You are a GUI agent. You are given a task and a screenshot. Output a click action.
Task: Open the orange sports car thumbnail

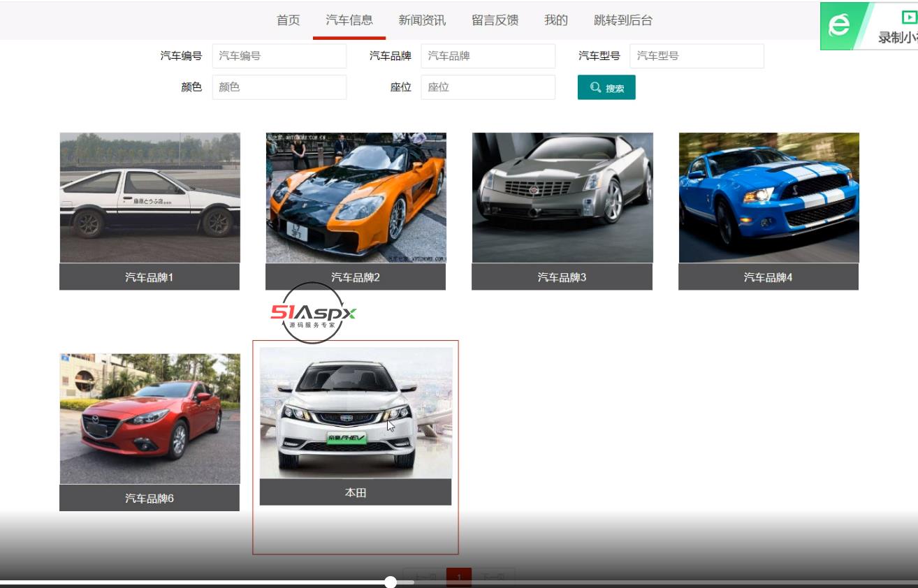click(356, 198)
